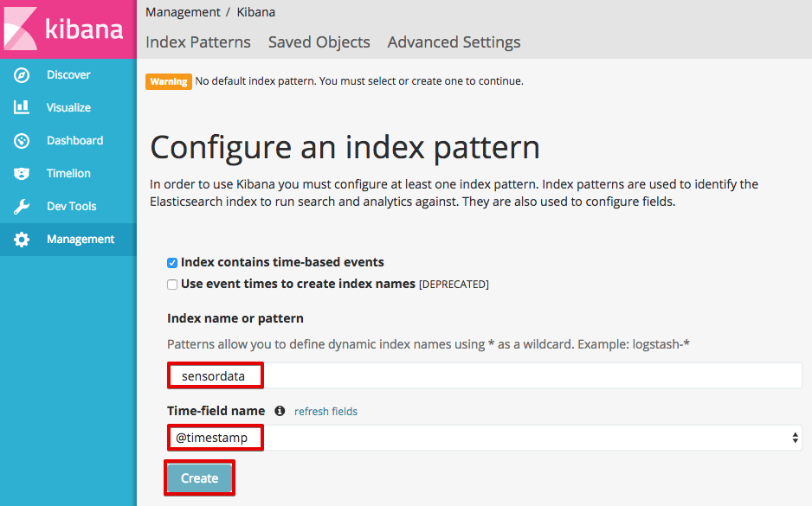The width and height of the screenshot is (812, 506).
Task: Click the Management breadcrumb
Action: pos(183,12)
